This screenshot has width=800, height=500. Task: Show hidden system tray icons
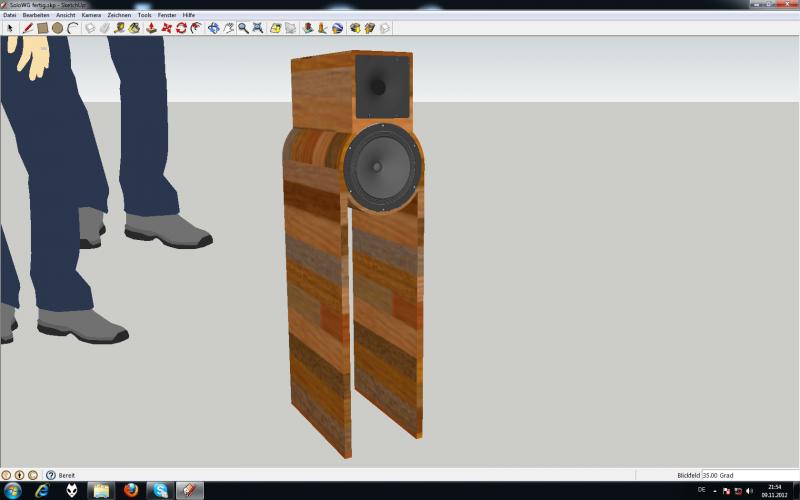pos(714,491)
